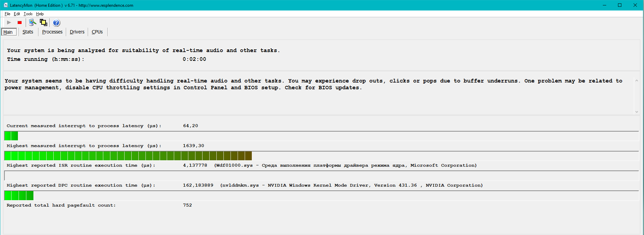Click the message box scroll down arrow
The image size is (644, 235).
[x=637, y=112]
